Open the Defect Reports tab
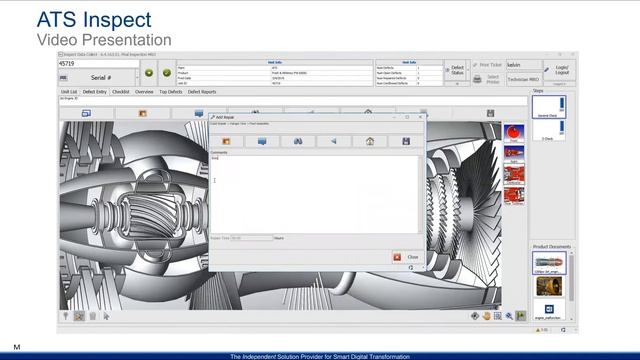640x360 pixels. pos(202,92)
